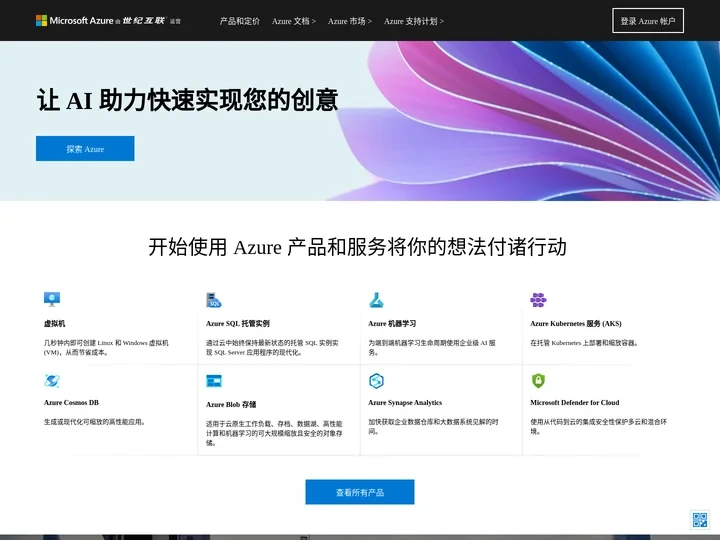Screen dimensions: 720x540
Task: Click the Microsoft Defender for Cloud shield icon
Action: 538,381
